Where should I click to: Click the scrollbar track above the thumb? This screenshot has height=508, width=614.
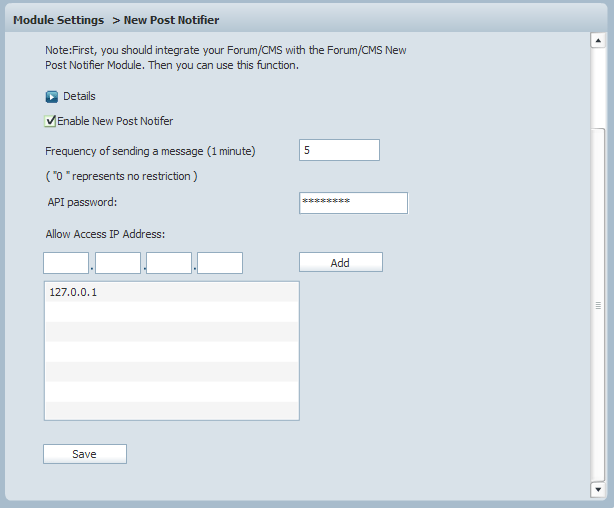598,88
